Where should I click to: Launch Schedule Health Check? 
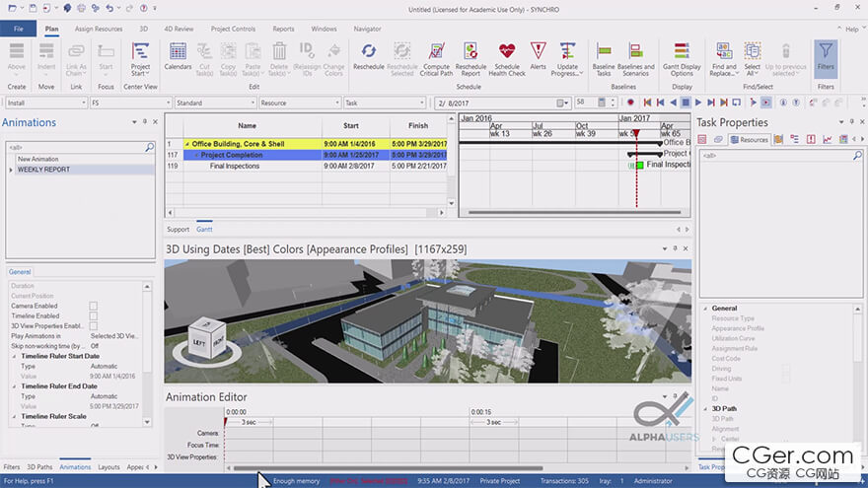(x=507, y=59)
